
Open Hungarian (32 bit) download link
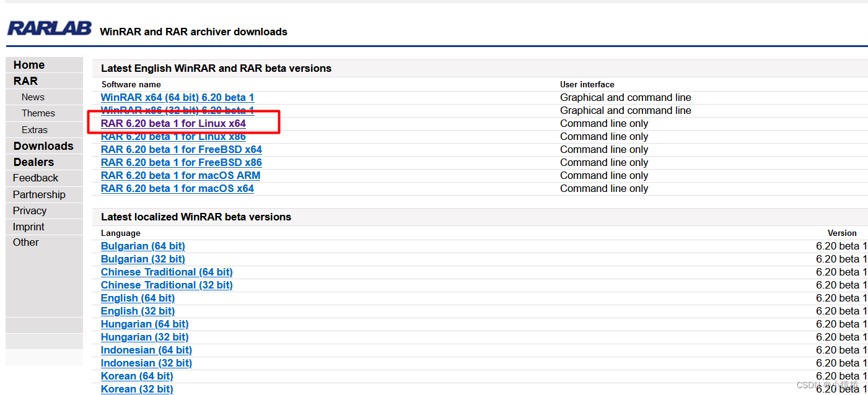click(x=145, y=337)
